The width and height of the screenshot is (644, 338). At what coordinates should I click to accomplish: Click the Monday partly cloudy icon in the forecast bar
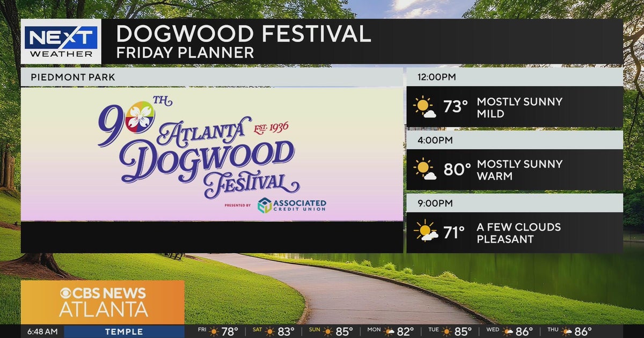(389, 332)
